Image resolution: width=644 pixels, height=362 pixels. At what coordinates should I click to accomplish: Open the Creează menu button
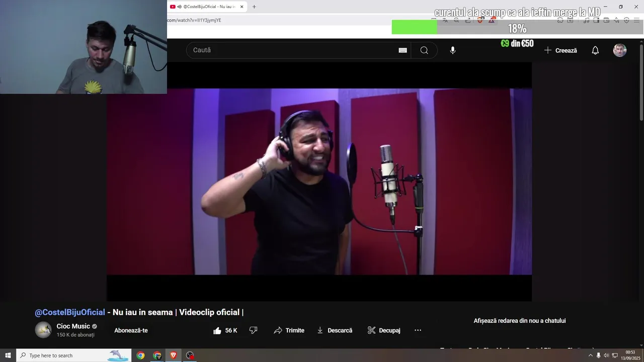click(560, 50)
